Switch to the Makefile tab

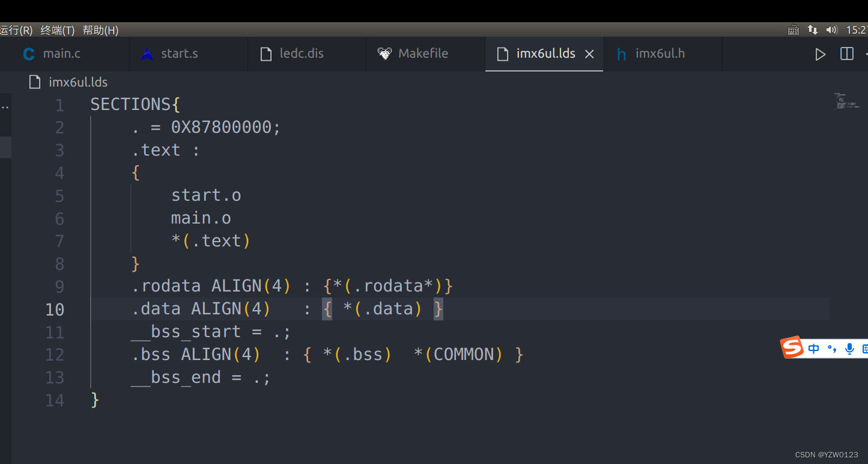pos(425,54)
